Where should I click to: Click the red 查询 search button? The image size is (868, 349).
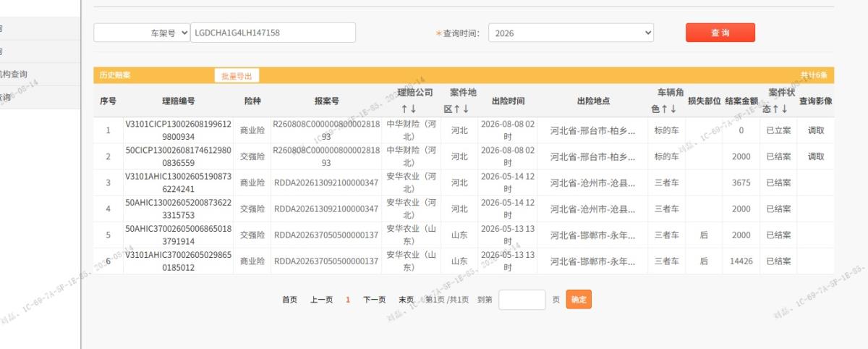click(720, 33)
